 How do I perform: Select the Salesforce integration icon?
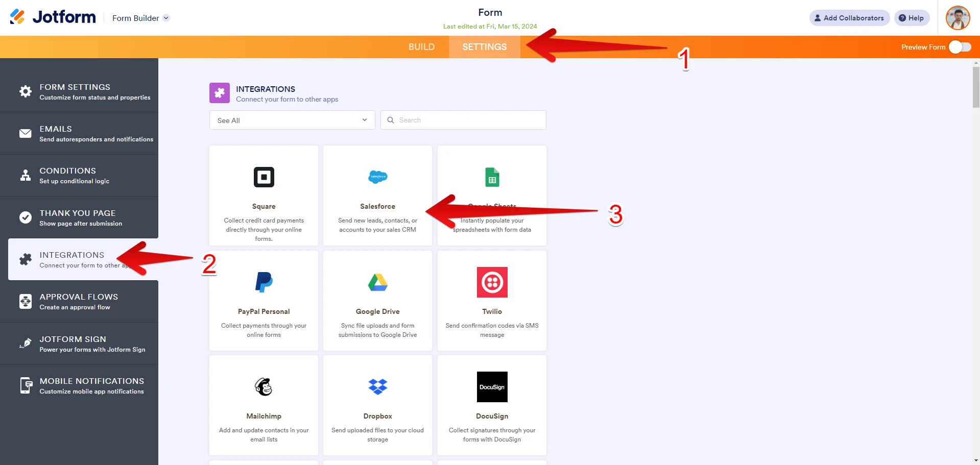tap(377, 177)
